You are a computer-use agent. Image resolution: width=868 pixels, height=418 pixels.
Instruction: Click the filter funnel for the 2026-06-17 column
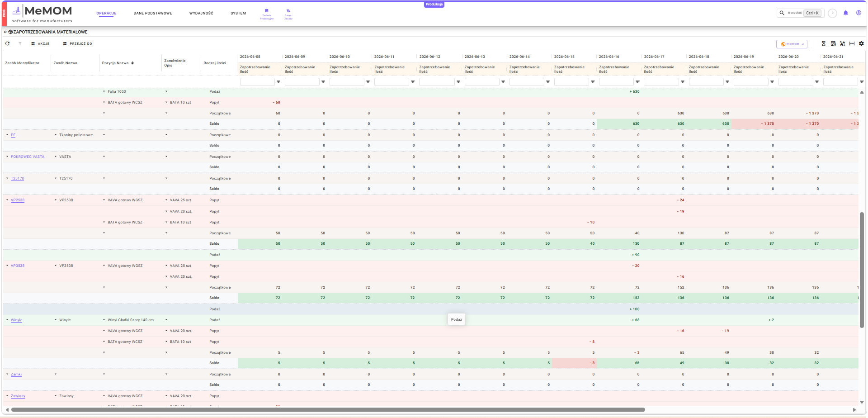[683, 82]
